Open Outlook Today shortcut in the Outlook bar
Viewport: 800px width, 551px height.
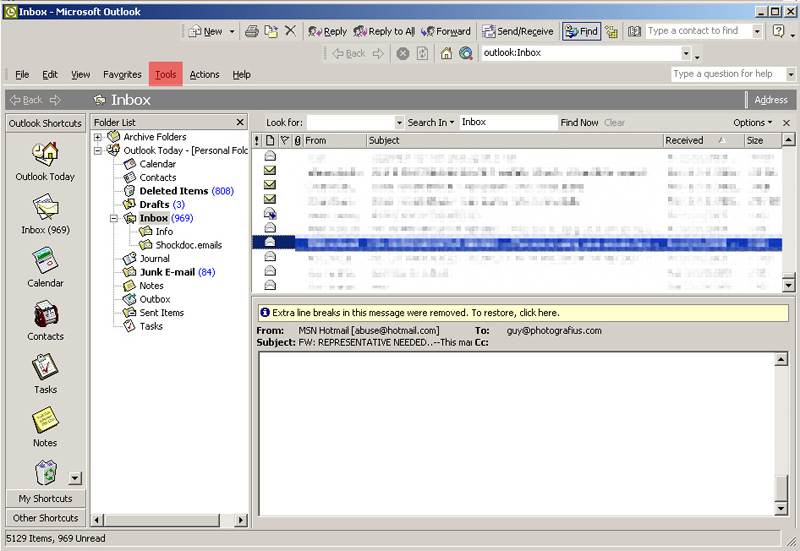[45, 154]
